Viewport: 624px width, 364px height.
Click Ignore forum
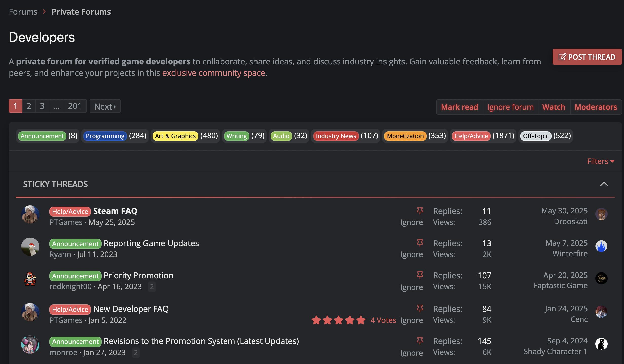coord(510,107)
